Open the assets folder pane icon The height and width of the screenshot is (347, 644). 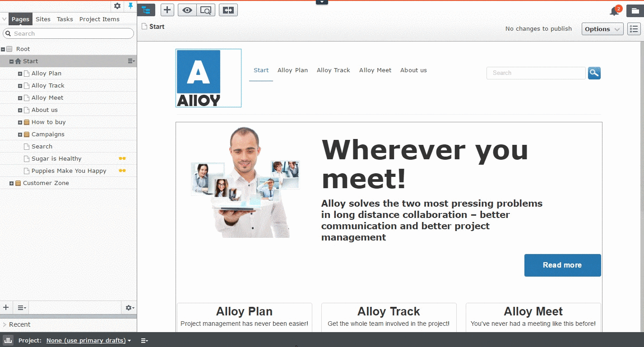coord(635,11)
